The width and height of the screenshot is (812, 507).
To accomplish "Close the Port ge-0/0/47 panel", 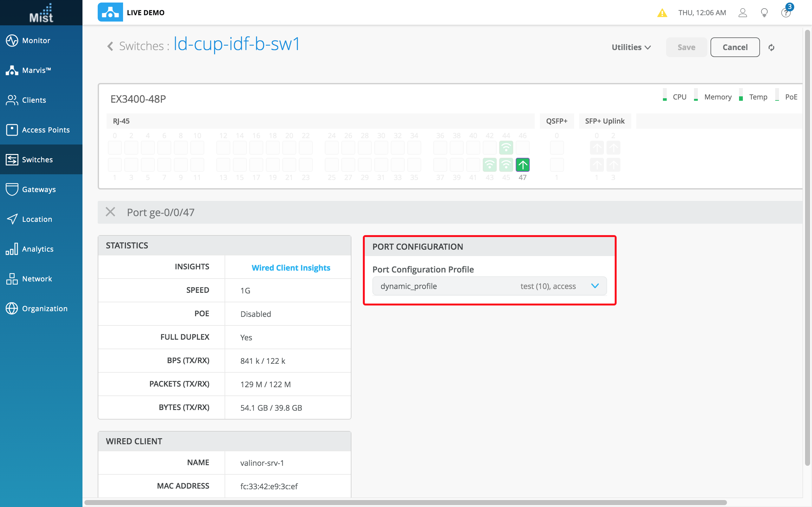I will point(110,212).
